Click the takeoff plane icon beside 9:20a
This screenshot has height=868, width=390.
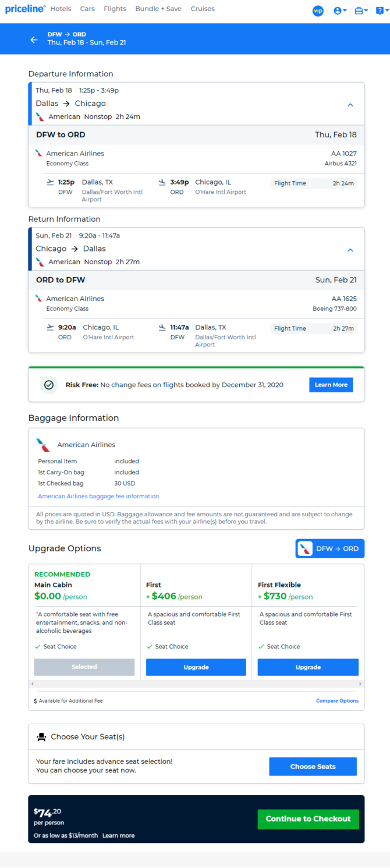point(50,327)
